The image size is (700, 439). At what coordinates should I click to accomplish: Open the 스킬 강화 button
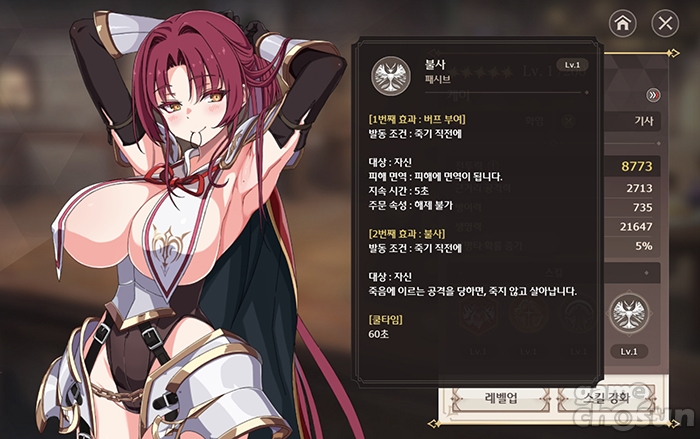tap(607, 397)
